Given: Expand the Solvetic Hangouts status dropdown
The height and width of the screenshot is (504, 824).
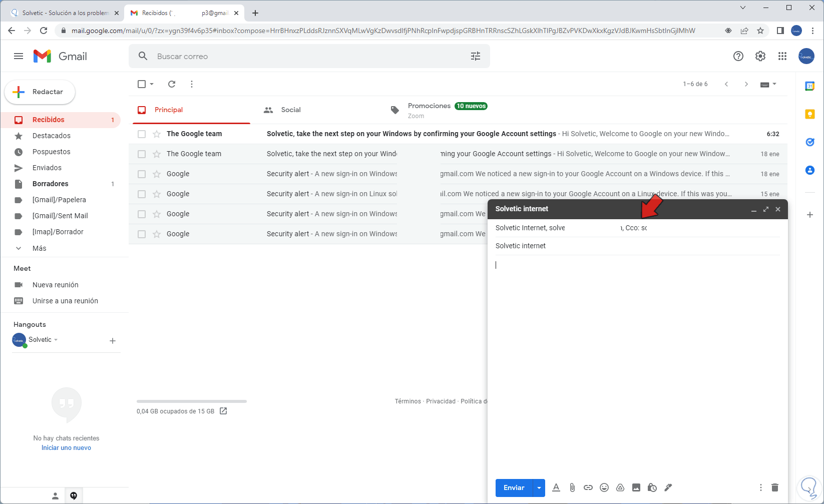Looking at the screenshot, I should [56, 340].
